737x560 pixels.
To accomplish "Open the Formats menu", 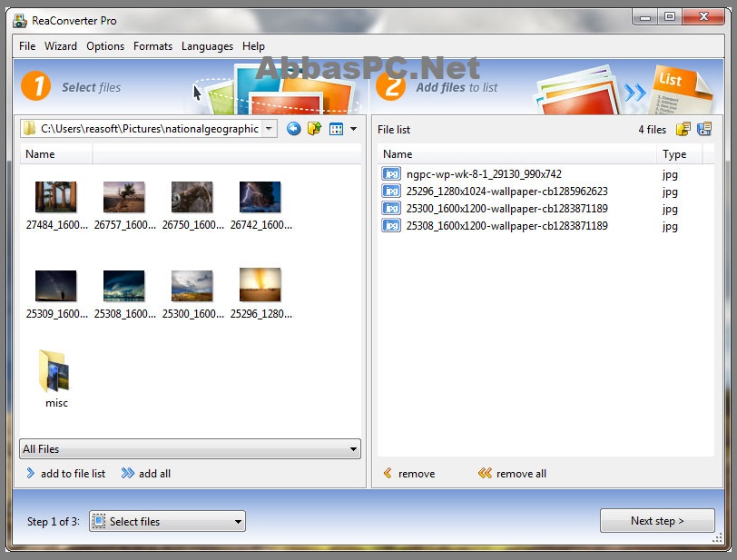I will (152, 46).
